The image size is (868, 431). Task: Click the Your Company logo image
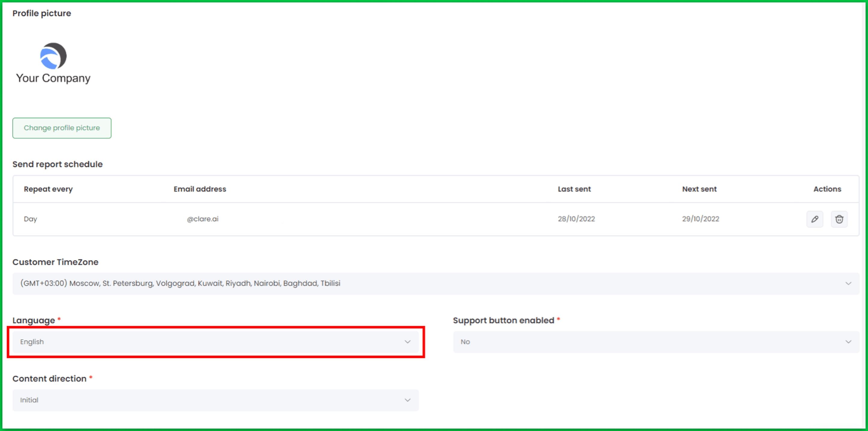(x=53, y=63)
